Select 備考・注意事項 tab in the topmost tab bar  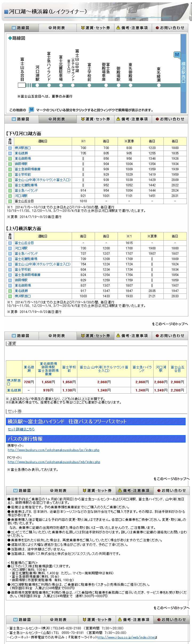click(133, 28)
